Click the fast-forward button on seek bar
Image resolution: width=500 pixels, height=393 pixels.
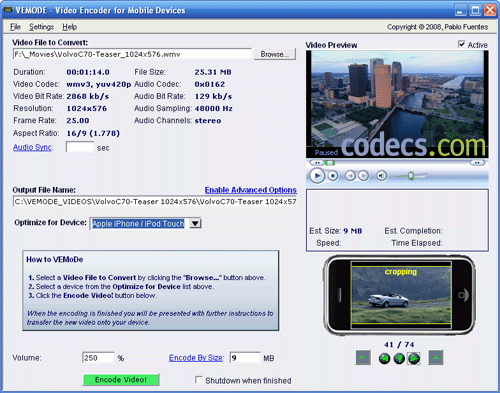[x=478, y=163]
